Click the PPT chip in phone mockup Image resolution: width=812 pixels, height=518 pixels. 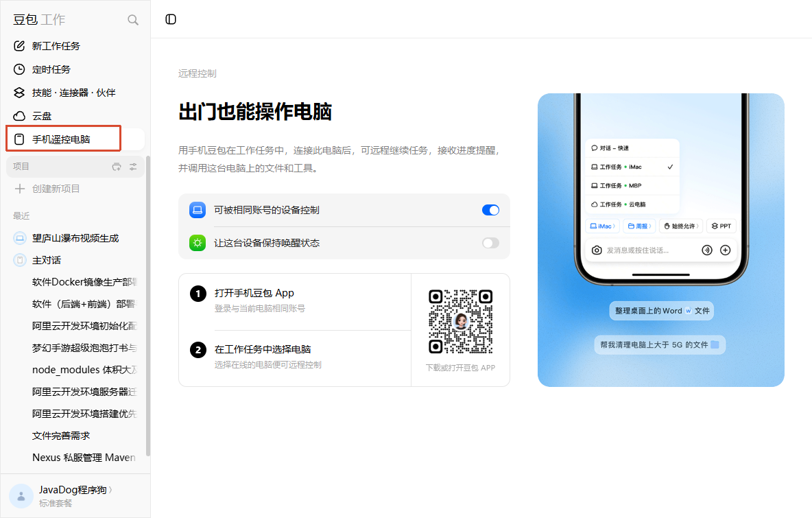point(721,226)
